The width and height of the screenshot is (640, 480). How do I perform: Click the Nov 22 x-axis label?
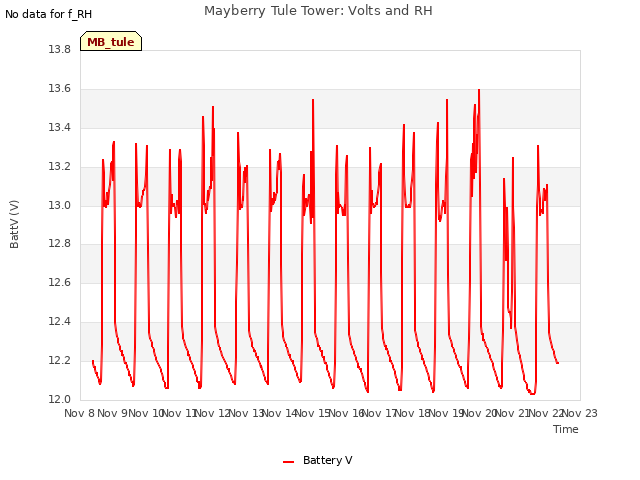coord(546,413)
